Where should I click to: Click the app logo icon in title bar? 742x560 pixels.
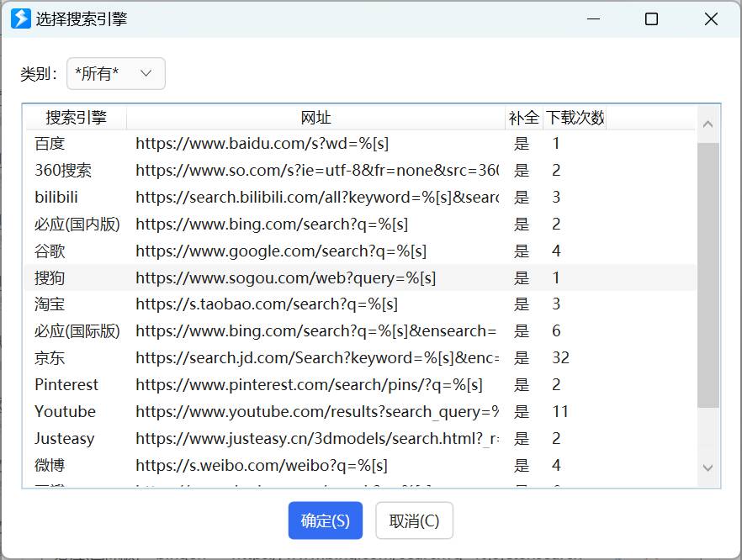(21, 18)
